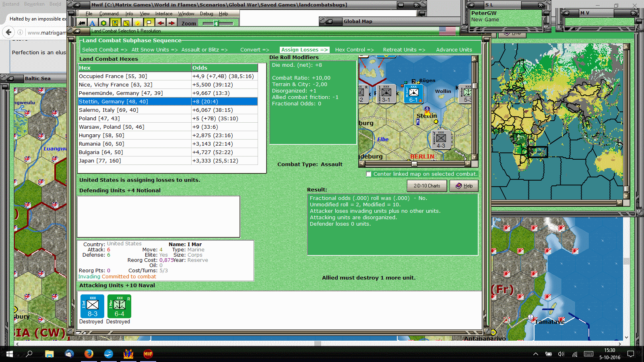
Task: Open the volume control in system tray
Action: point(561,354)
